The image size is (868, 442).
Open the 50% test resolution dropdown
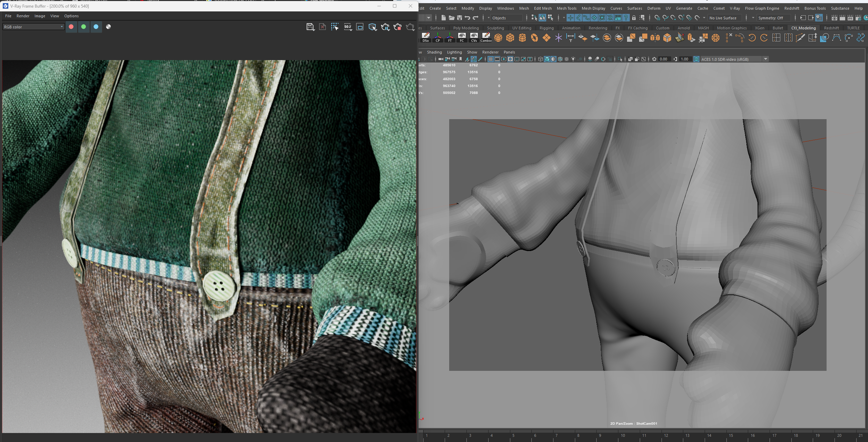pos(348,27)
